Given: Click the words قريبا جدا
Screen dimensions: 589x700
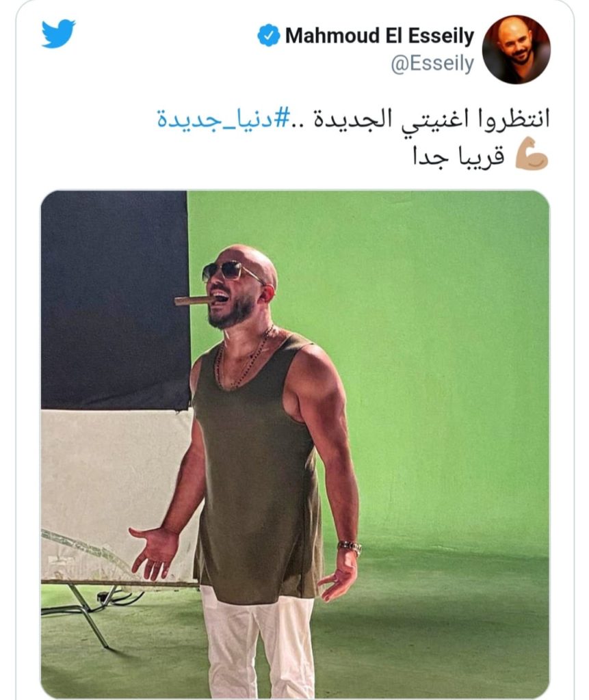Looking at the screenshot, I should [x=458, y=157].
